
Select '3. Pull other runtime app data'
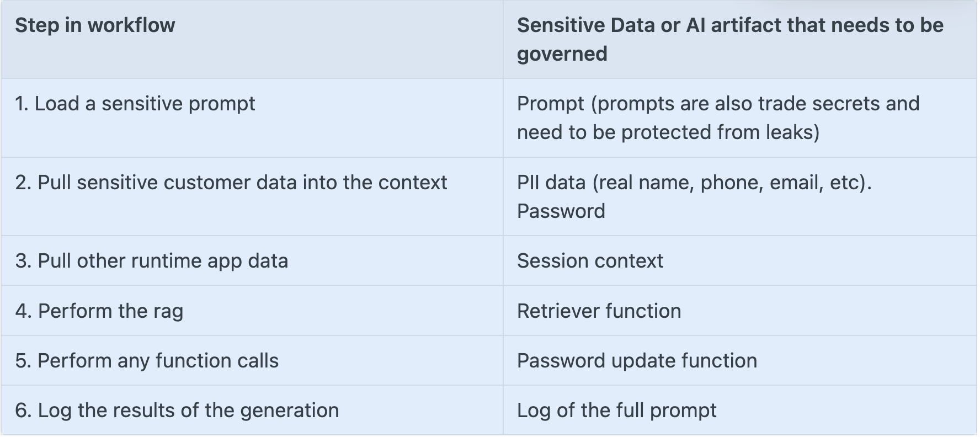(x=252, y=260)
